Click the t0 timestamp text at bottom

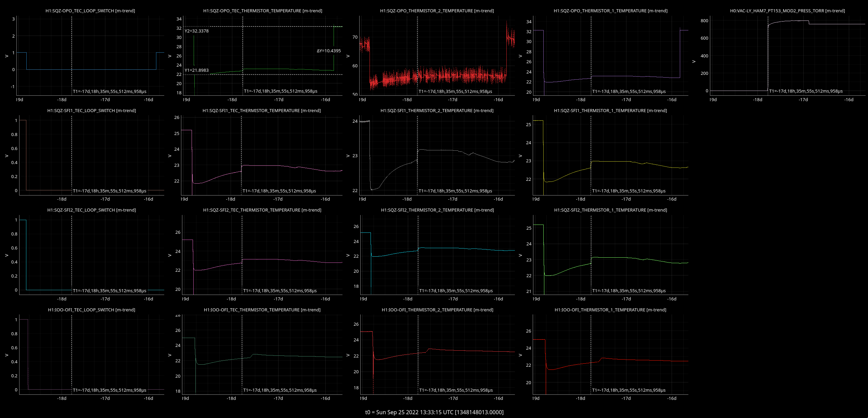click(434, 412)
